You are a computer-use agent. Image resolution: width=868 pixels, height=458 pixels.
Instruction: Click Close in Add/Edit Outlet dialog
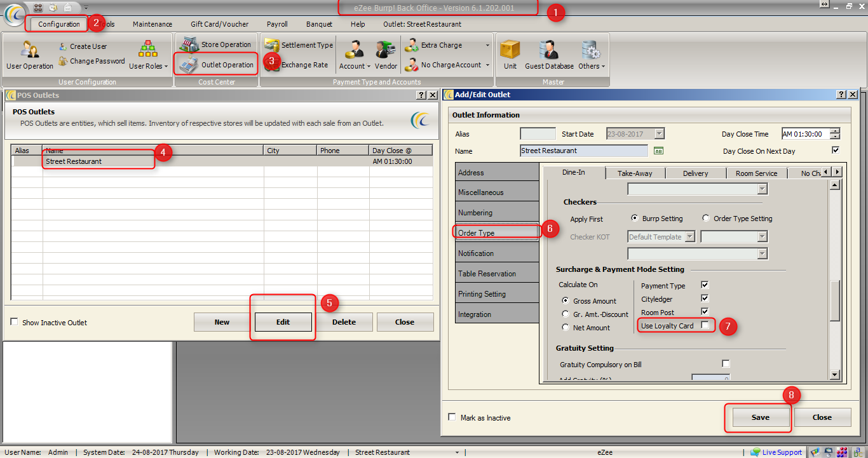click(822, 417)
